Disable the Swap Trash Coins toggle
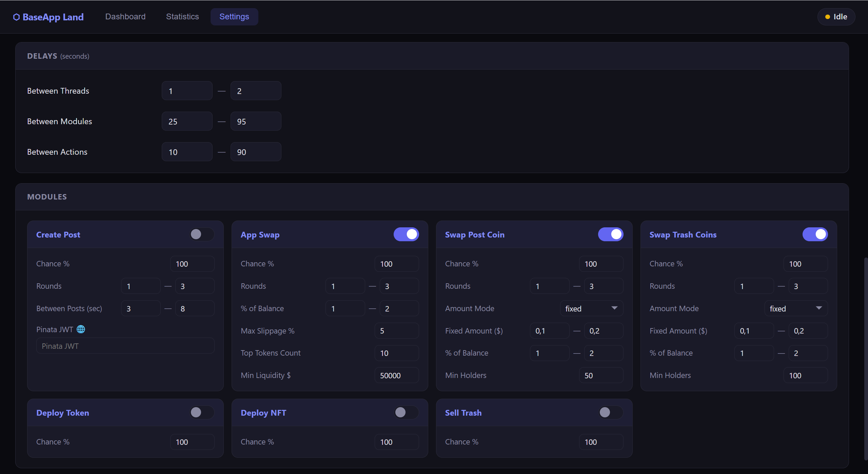 pos(815,234)
